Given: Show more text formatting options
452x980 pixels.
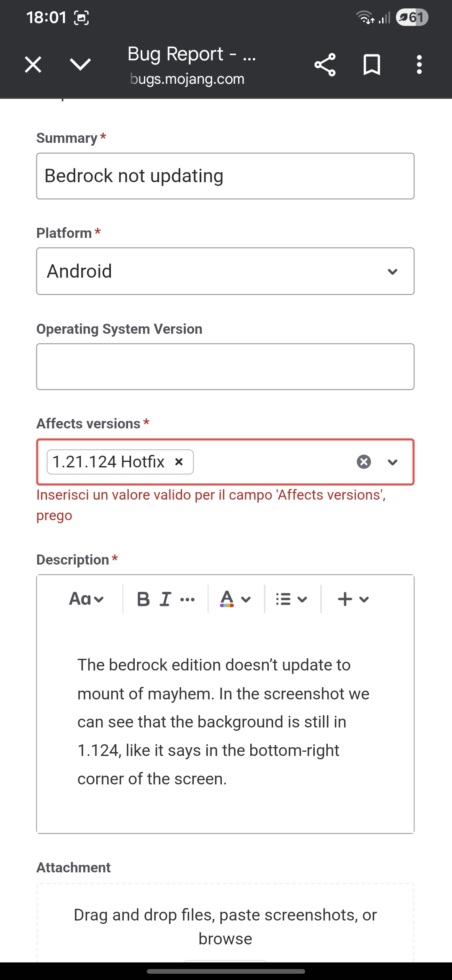Looking at the screenshot, I should point(187,600).
